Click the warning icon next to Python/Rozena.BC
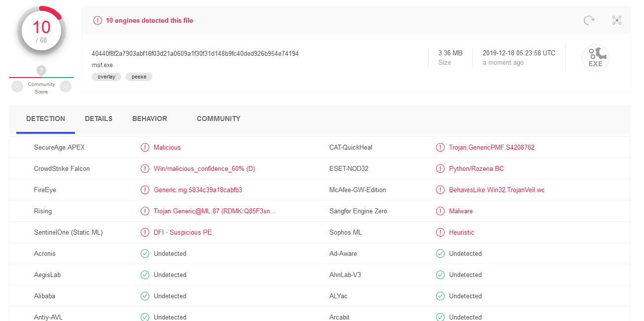Viewport: 644px width, 321px height. click(440, 168)
